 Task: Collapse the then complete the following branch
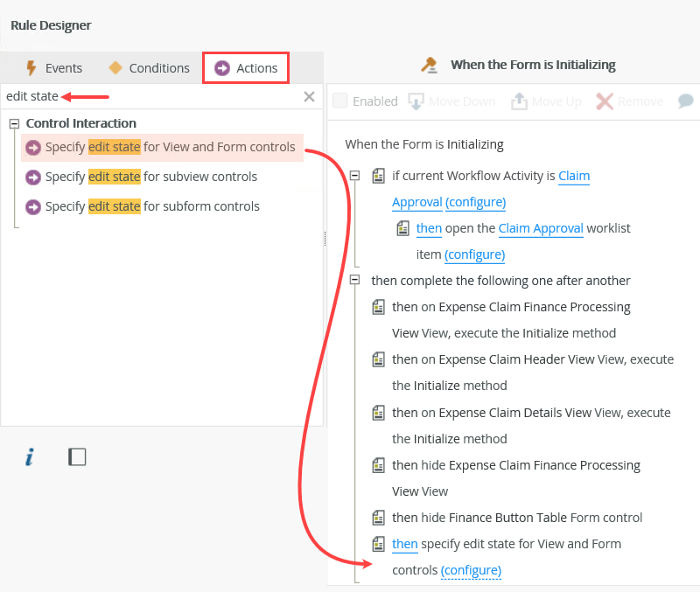click(354, 281)
